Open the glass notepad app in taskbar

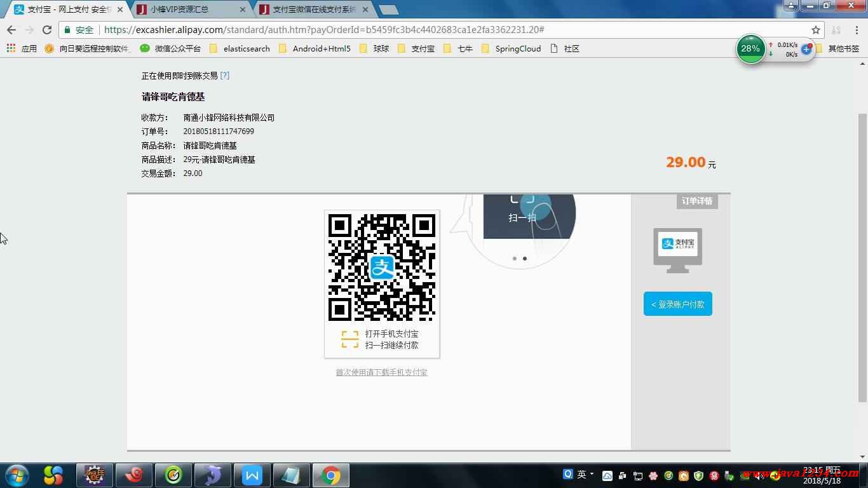point(292,475)
